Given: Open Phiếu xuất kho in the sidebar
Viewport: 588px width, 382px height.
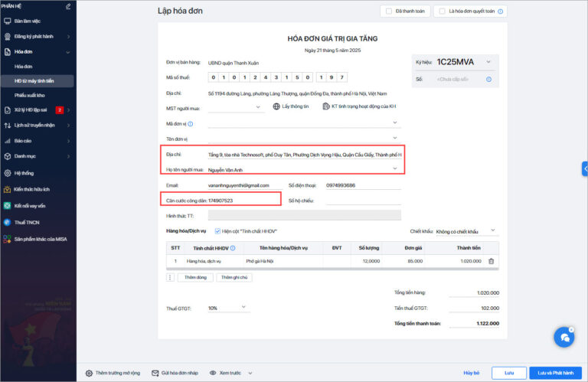Looking at the screenshot, I should click(x=29, y=95).
